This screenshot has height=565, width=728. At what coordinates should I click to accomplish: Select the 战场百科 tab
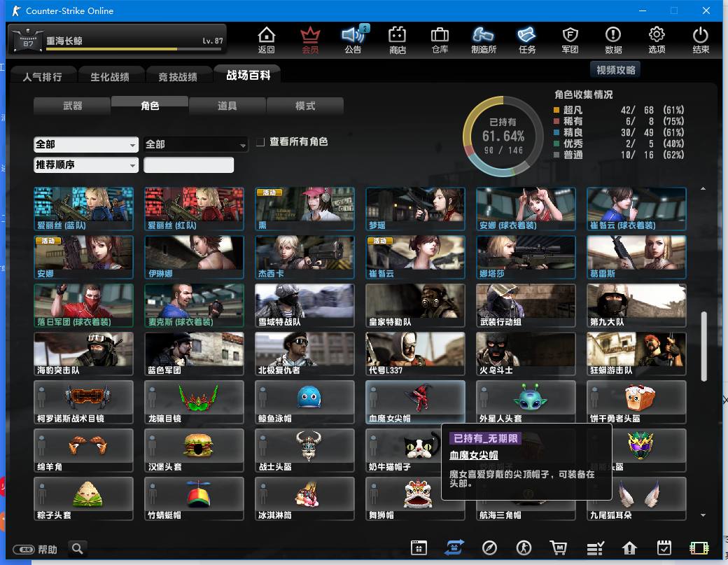click(x=248, y=75)
